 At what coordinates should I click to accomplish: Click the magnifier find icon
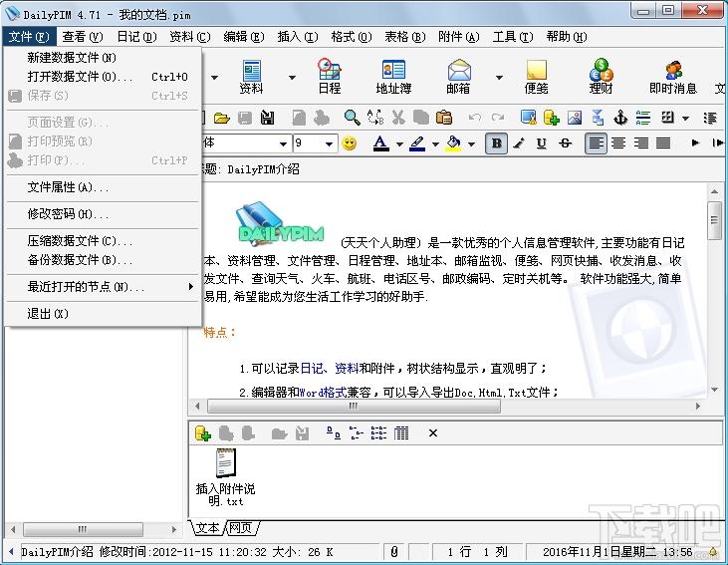[x=352, y=118]
